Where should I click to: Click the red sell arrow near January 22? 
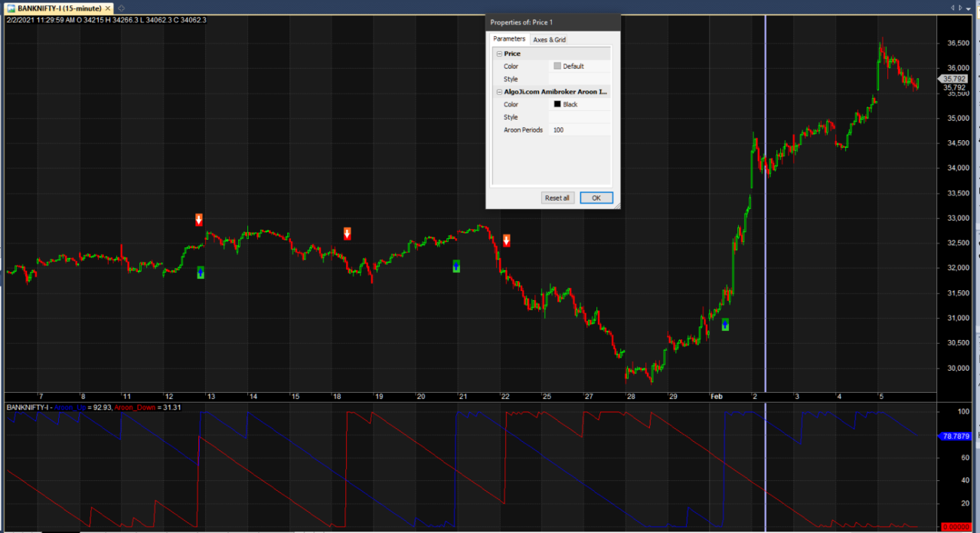506,240
